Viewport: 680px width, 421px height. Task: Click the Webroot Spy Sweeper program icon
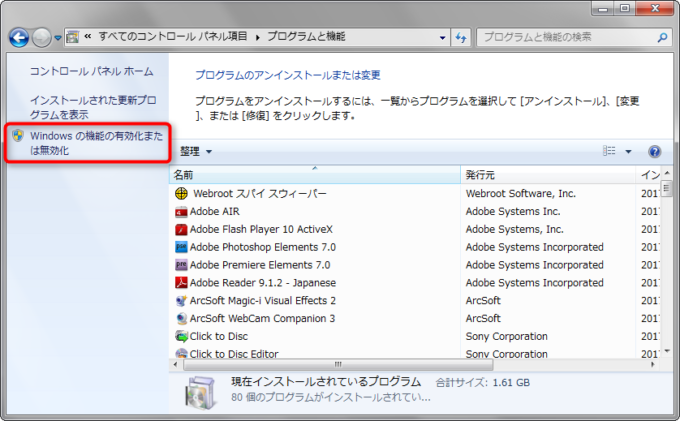pos(181,193)
